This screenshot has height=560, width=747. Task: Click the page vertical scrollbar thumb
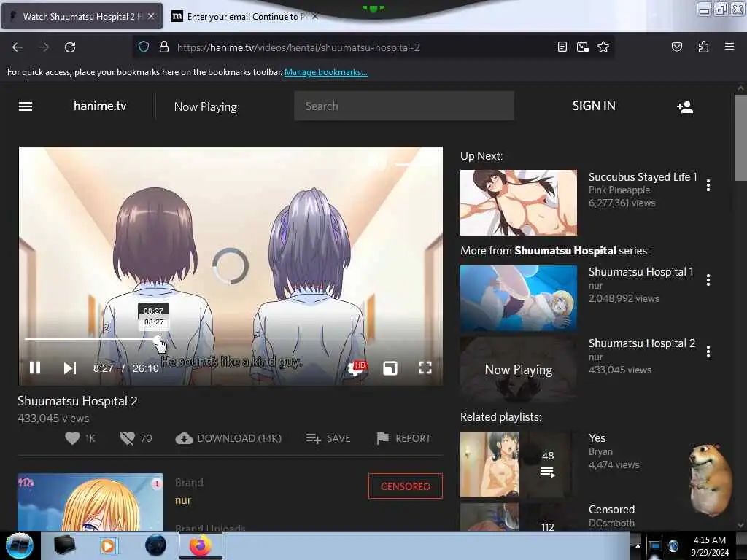point(740,138)
